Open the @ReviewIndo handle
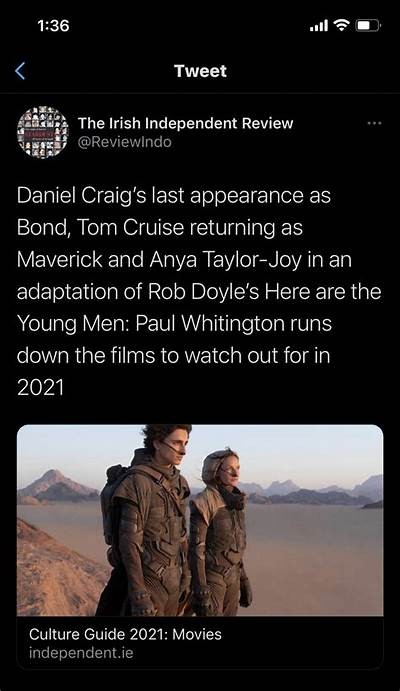The height and width of the screenshot is (691, 400). [125, 142]
